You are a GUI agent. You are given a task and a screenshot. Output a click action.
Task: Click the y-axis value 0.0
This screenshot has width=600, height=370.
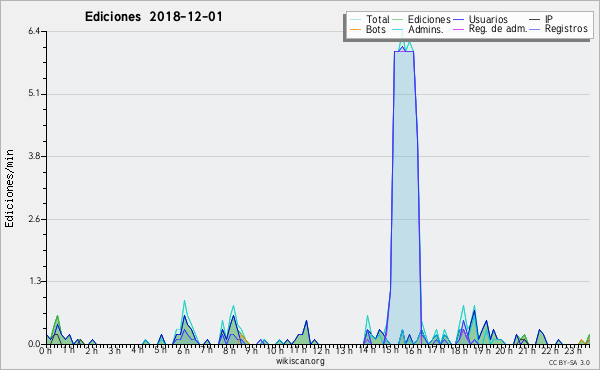coord(34,344)
